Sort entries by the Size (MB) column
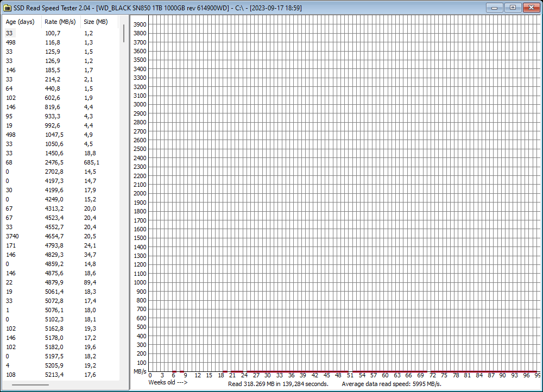The image size is (543, 392). coord(96,22)
